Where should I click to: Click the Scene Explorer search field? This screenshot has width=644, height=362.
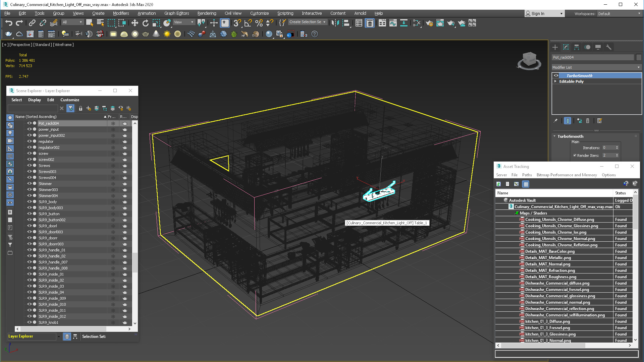click(x=33, y=108)
